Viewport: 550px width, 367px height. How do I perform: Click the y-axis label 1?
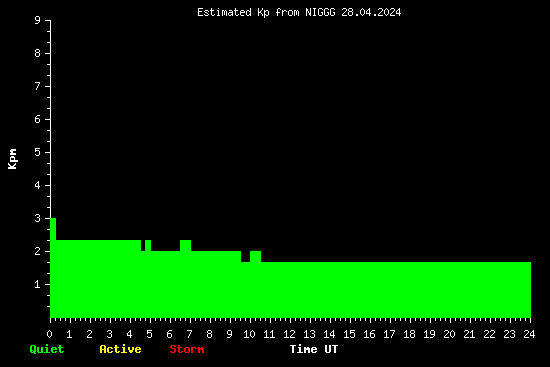[x=38, y=284]
